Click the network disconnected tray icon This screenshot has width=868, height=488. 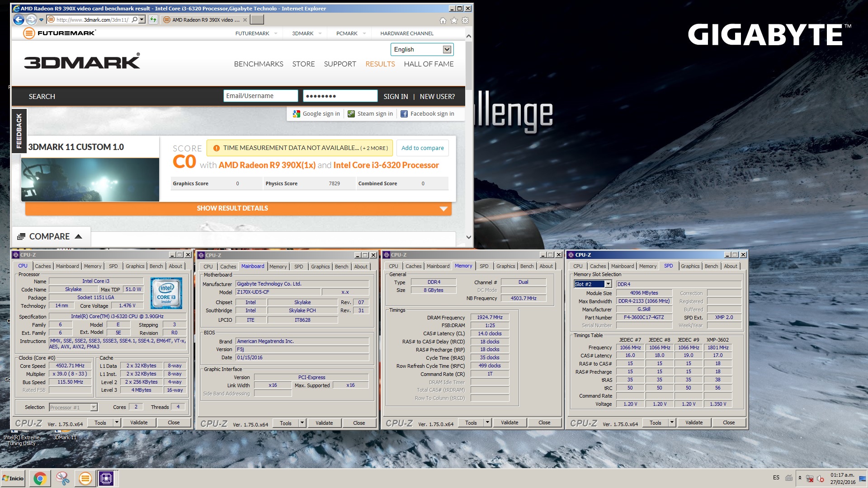click(x=810, y=479)
